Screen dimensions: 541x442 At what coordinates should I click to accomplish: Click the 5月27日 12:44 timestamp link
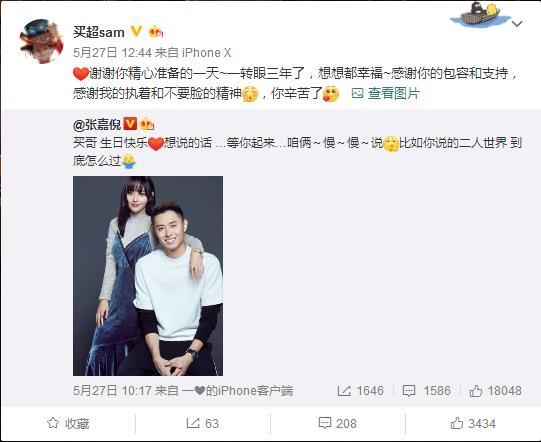[112, 53]
